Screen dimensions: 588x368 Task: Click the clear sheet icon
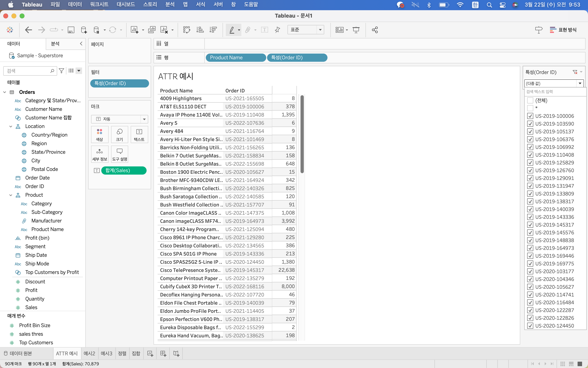[164, 30]
